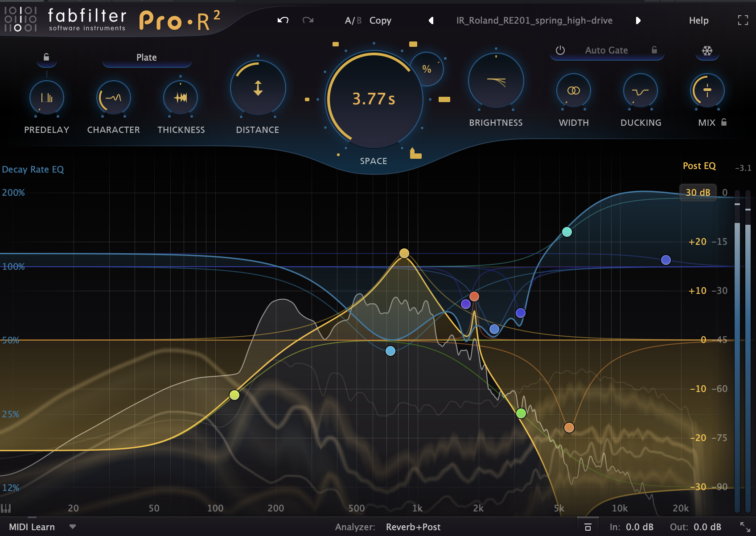
Task: Select the light blue Decay Rate band dot below 1k
Action: point(390,351)
